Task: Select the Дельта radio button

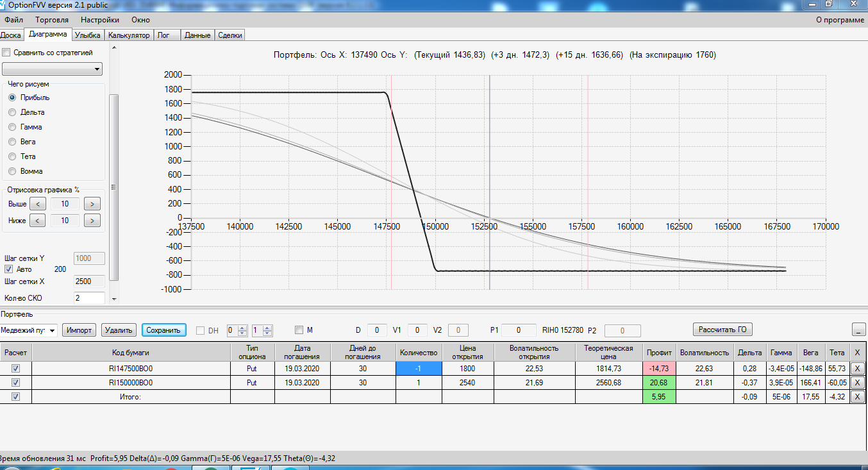Action: pos(12,112)
